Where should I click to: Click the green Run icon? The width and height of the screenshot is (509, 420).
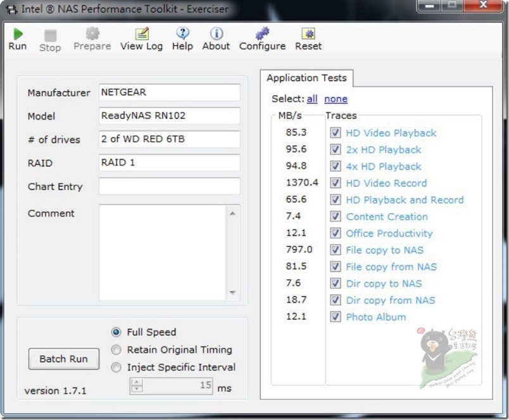tap(18, 34)
